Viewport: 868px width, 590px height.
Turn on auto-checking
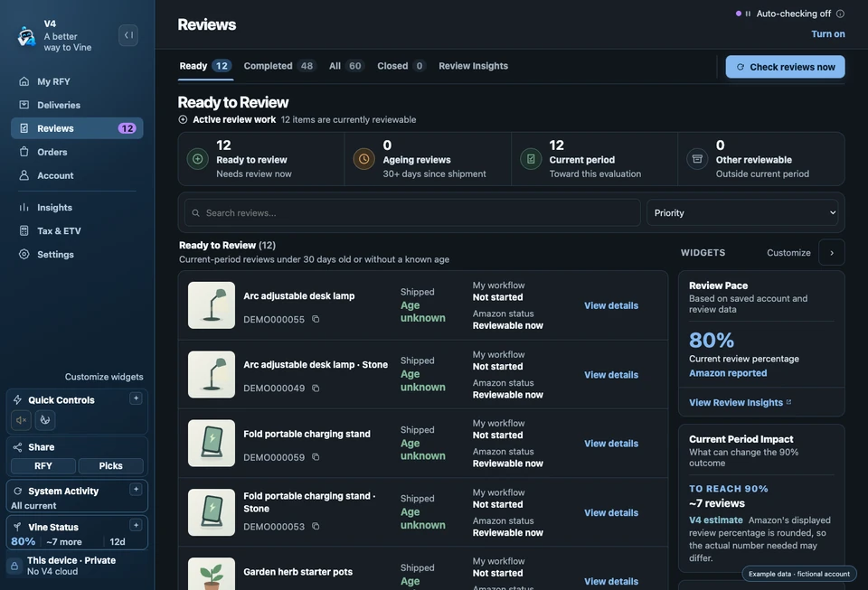[x=827, y=33]
